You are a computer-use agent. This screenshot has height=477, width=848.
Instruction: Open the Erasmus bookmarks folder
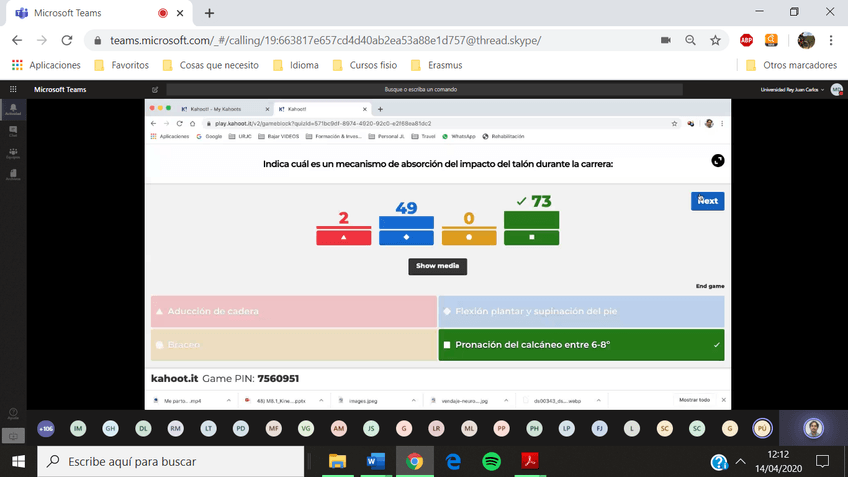pyautogui.click(x=437, y=65)
